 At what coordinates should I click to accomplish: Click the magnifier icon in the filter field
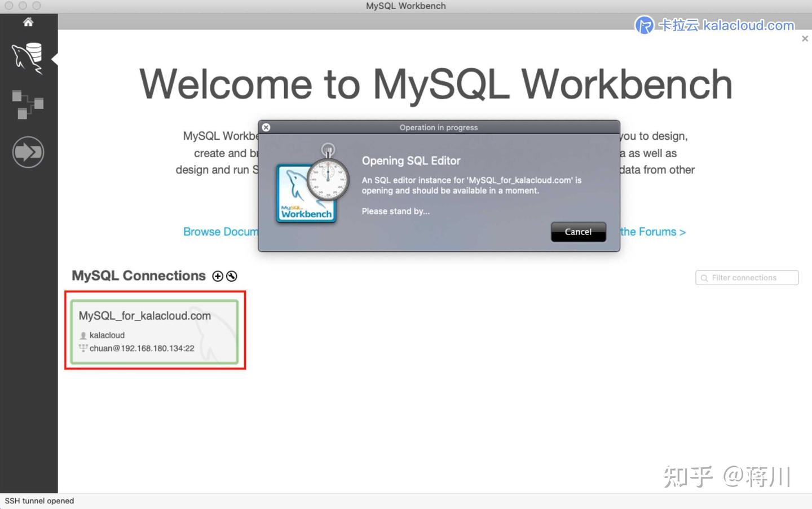point(704,277)
